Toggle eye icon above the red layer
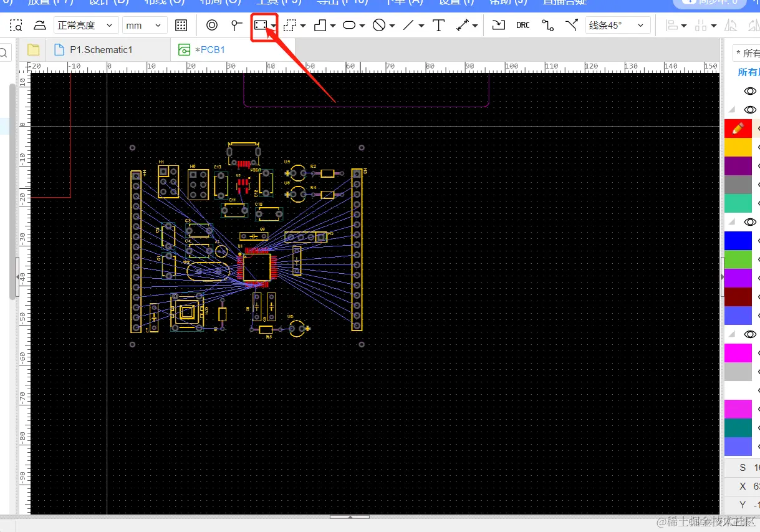 tap(750, 110)
